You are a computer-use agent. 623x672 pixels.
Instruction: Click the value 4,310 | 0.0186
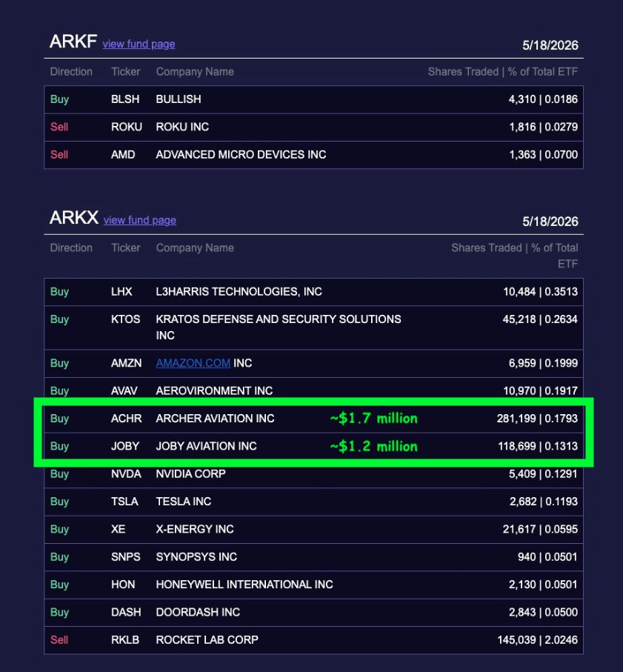coord(543,99)
